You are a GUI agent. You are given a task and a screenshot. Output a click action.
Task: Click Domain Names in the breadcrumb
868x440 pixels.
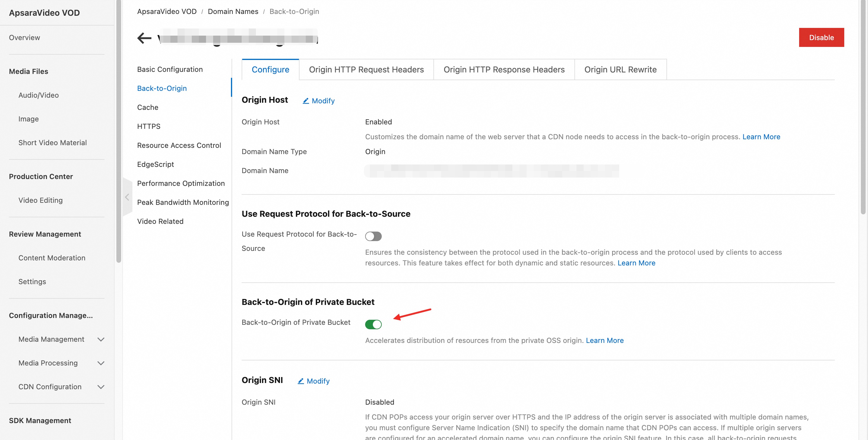233,12
